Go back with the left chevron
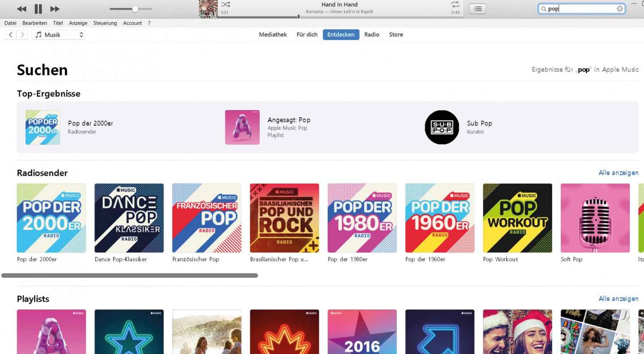Viewport: 644px width, 354px height. [11, 35]
